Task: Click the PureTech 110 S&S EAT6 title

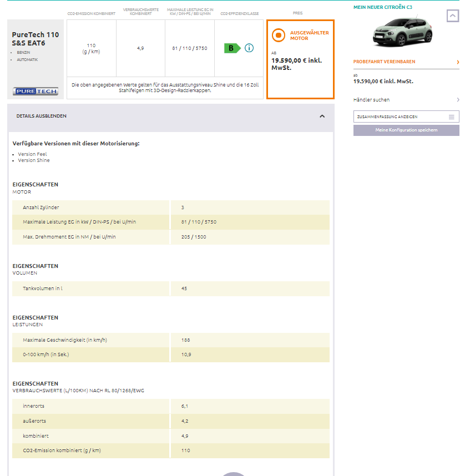Action: (x=35, y=39)
